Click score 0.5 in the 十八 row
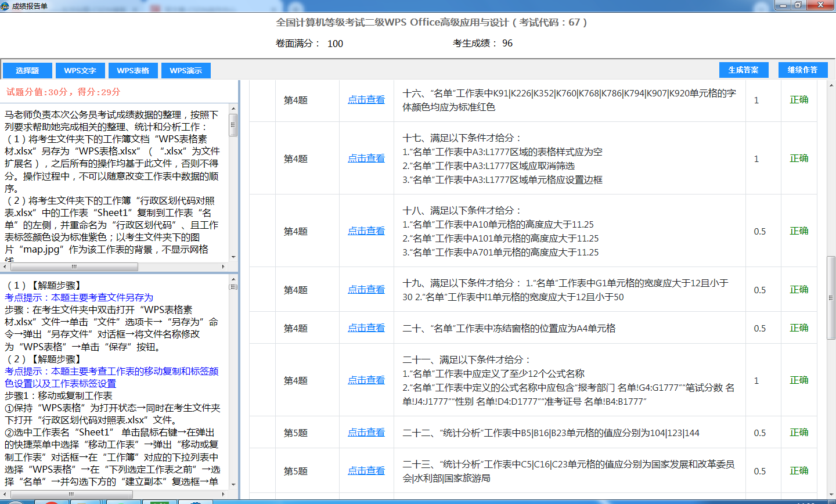The width and height of the screenshot is (836, 504). coord(759,232)
